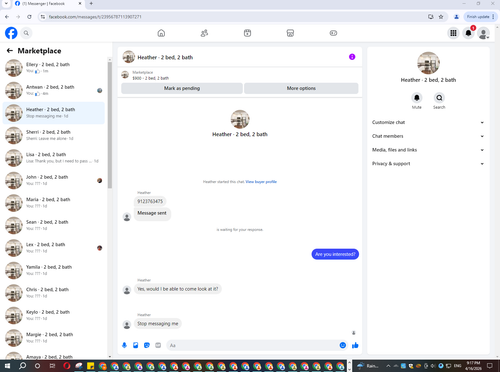Expand Media, files and links section
The width and height of the screenshot is (500, 372).
pyautogui.click(x=428, y=150)
